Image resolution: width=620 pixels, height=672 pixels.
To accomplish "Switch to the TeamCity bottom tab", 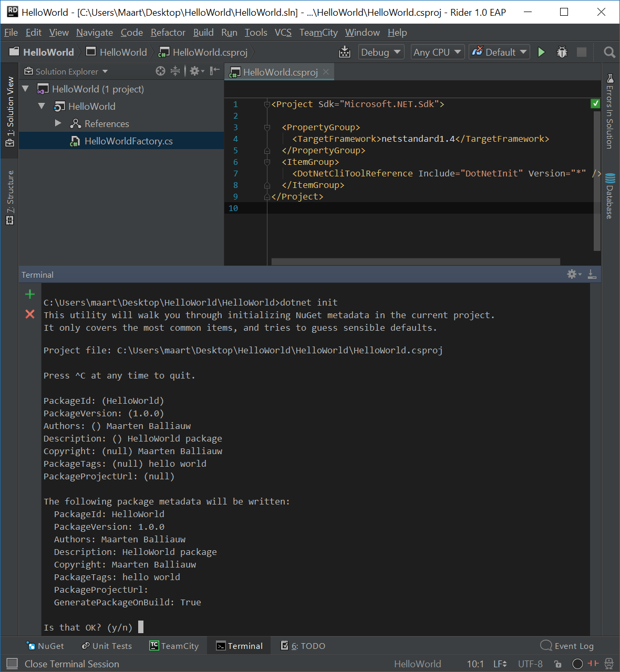I will coord(174,646).
